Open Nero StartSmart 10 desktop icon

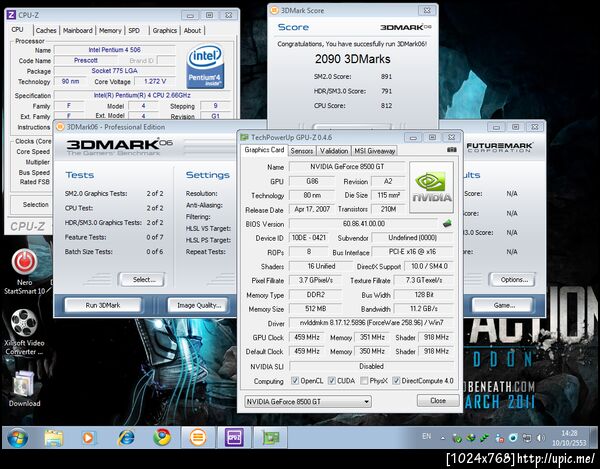(24, 272)
